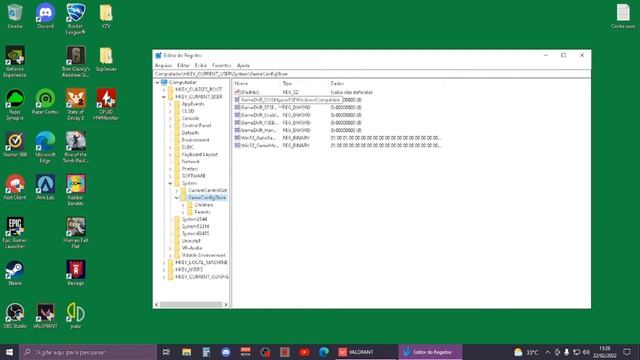The height and width of the screenshot is (360, 640).
Task: Open the text document icon on desktop top-right
Action: pos(623,16)
